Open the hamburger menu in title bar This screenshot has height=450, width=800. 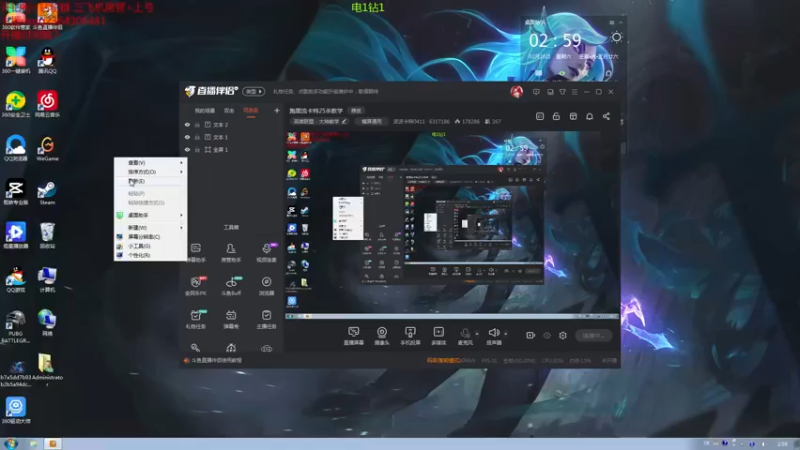(x=574, y=92)
